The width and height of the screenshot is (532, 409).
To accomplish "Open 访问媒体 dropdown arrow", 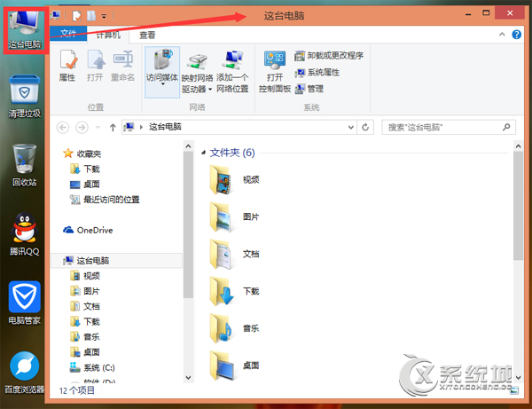I will [x=162, y=83].
